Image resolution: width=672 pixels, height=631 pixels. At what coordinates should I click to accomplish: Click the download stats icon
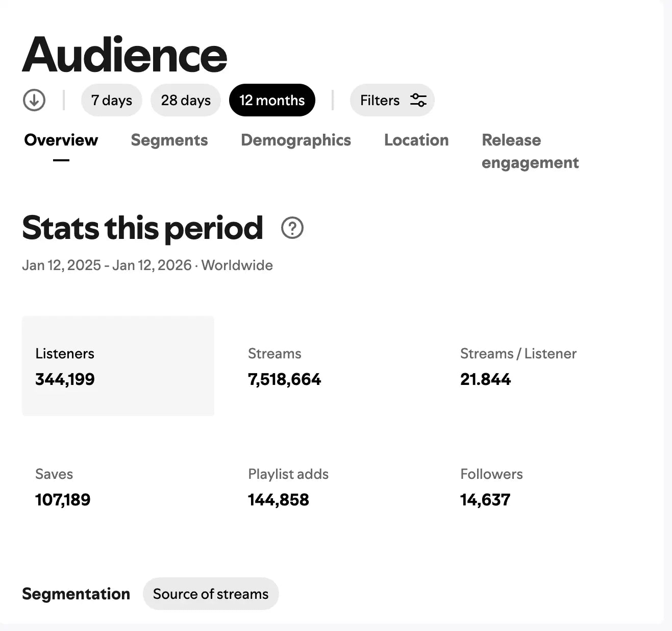click(x=34, y=100)
